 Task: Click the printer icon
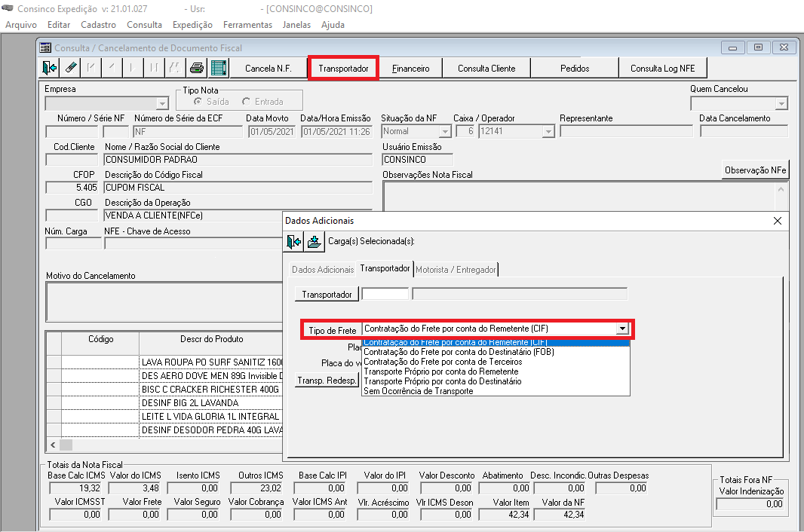tap(197, 68)
